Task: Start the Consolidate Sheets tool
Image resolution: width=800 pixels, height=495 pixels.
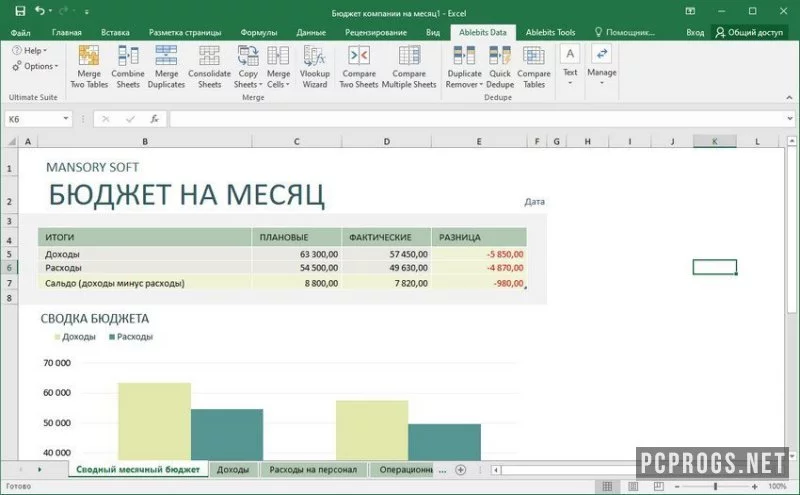Action: point(209,67)
